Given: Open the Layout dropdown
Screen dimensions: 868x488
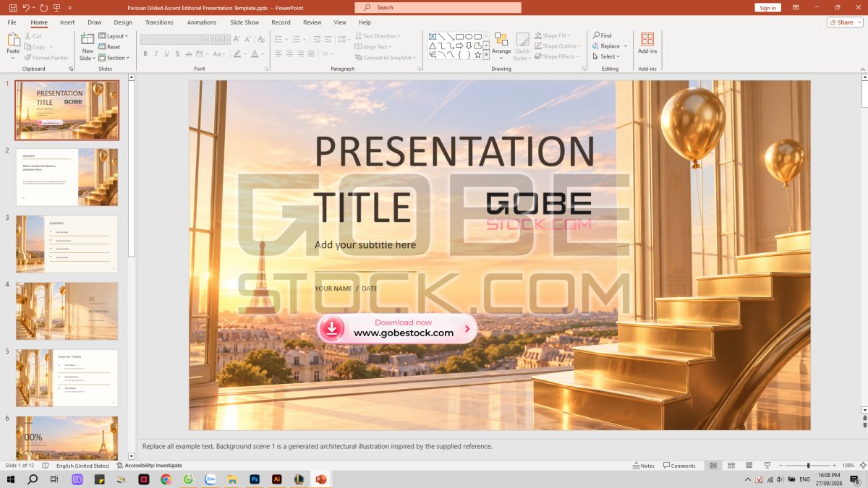Looking at the screenshot, I should coord(113,36).
